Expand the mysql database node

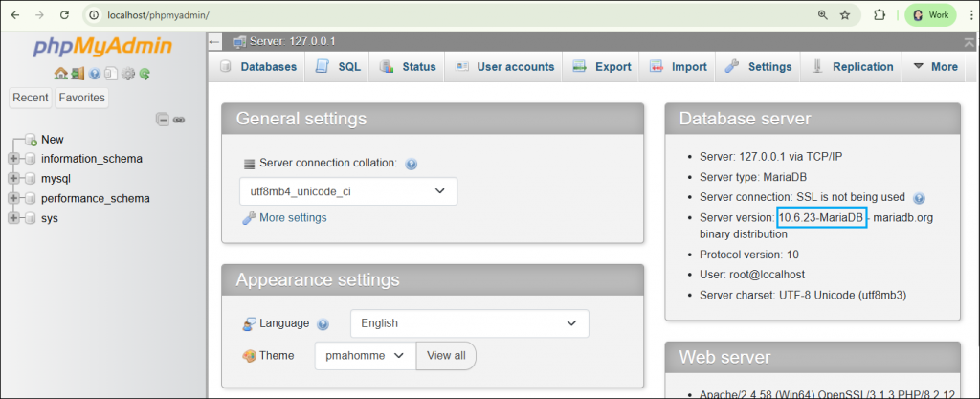coord(13,179)
